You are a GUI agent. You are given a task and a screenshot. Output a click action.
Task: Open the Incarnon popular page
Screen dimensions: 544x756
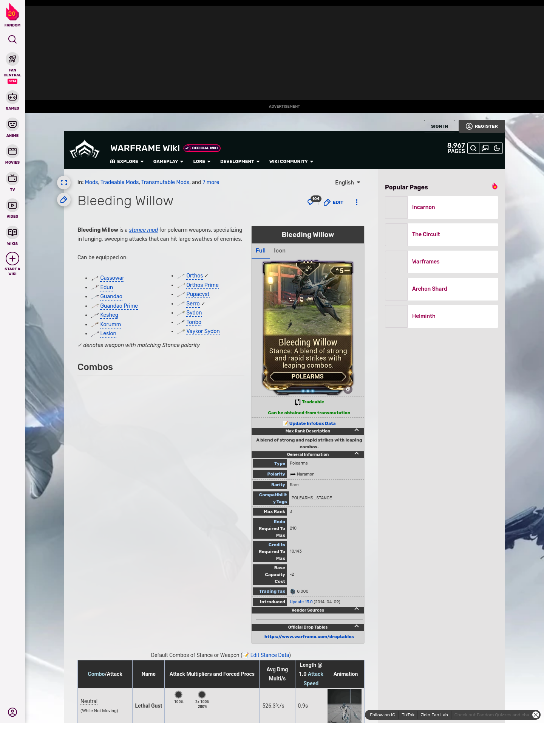442,207
